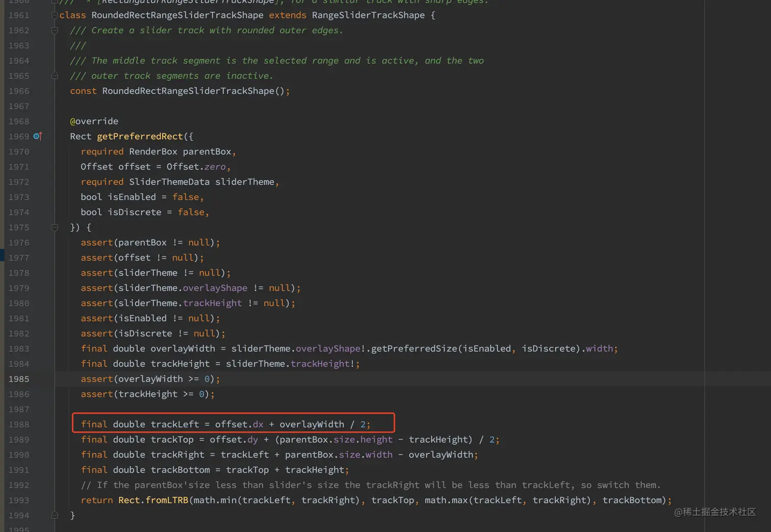Click the trackHeight variable declaration on line 1984

(x=180, y=364)
